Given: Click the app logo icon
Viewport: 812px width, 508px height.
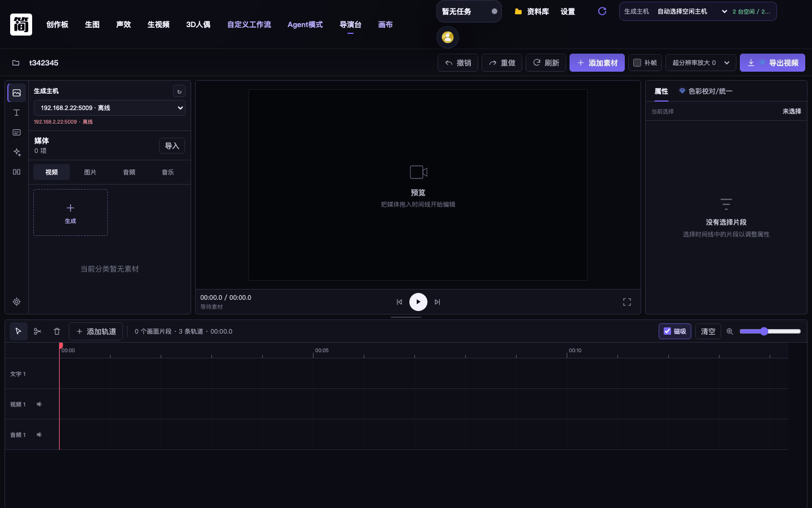Looking at the screenshot, I should (21, 25).
